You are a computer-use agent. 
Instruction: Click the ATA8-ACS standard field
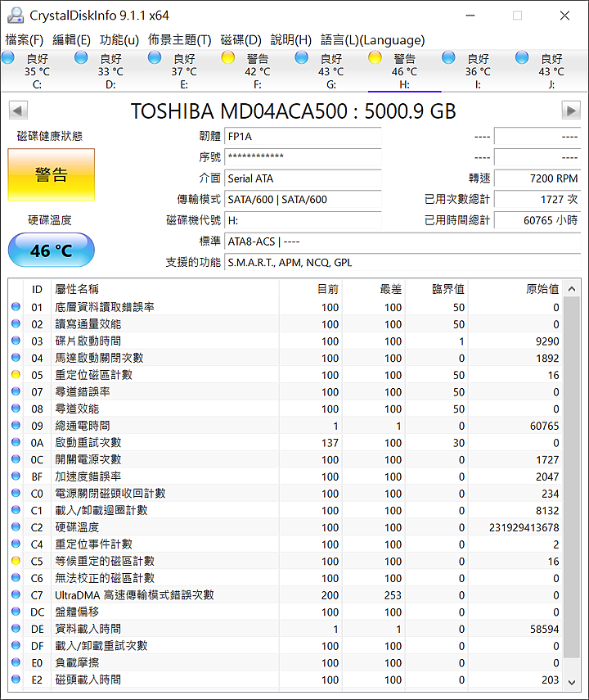point(402,242)
